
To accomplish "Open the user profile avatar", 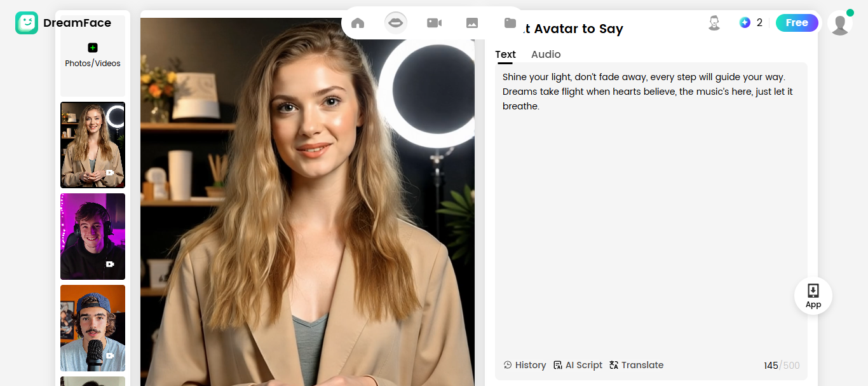I will 840,24.
